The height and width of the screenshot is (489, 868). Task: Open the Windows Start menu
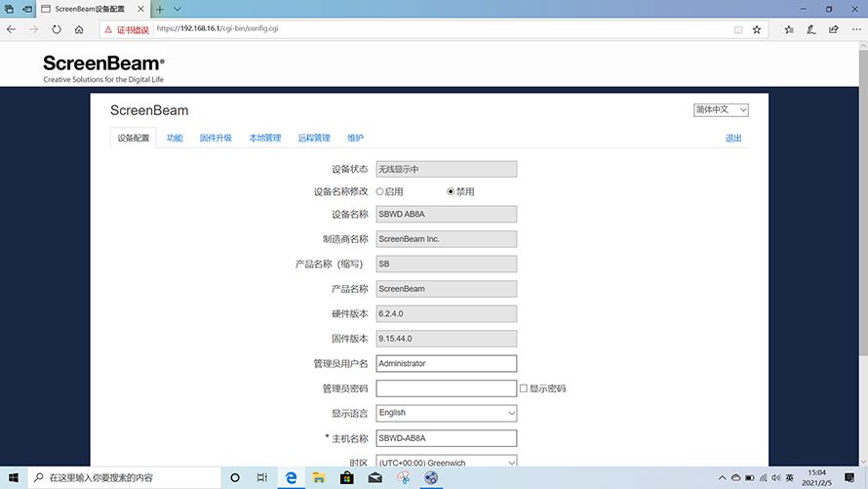[x=14, y=477]
